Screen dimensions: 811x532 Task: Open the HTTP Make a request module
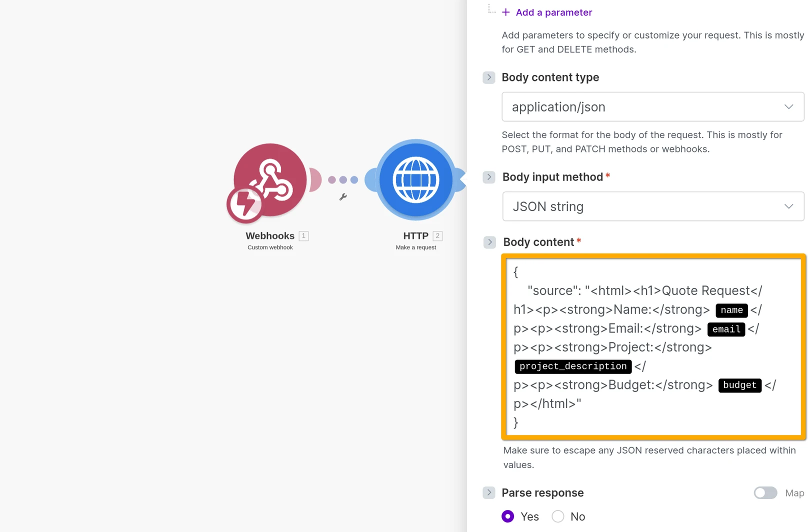[415, 181]
